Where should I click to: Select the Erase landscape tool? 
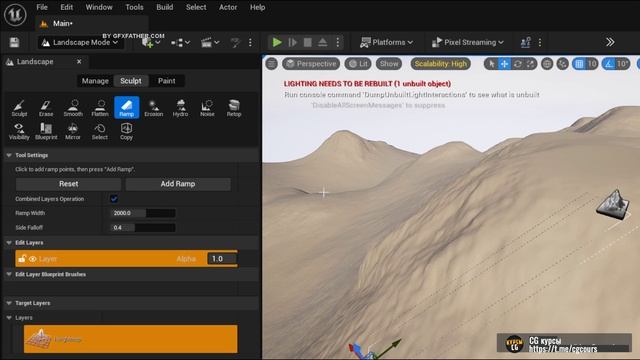[x=46, y=108]
